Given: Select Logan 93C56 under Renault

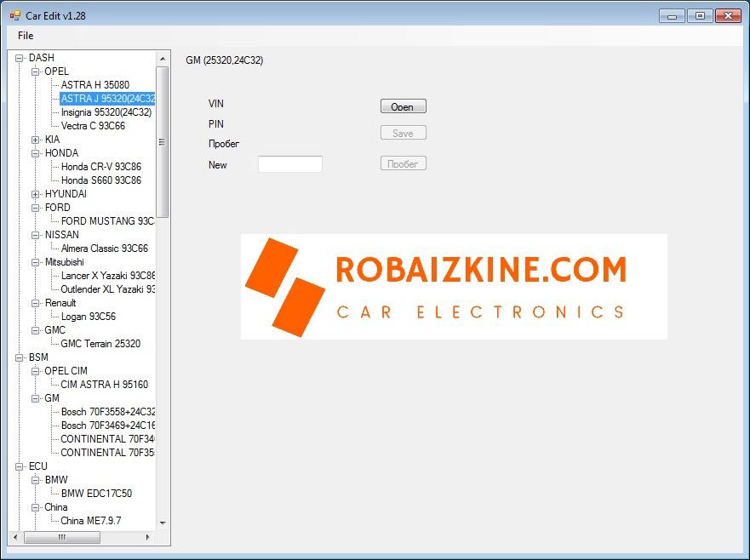Looking at the screenshot, I should point(88,317).
